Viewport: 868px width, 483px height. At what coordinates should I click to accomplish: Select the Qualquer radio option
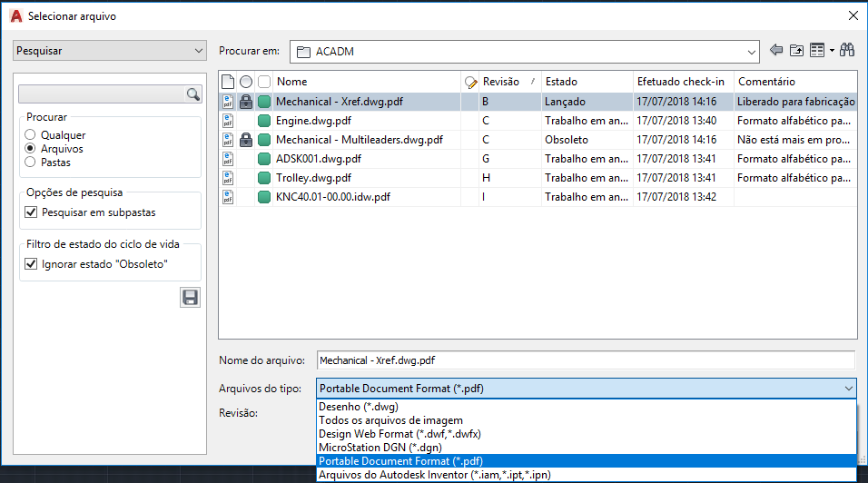tap(30, 134)
